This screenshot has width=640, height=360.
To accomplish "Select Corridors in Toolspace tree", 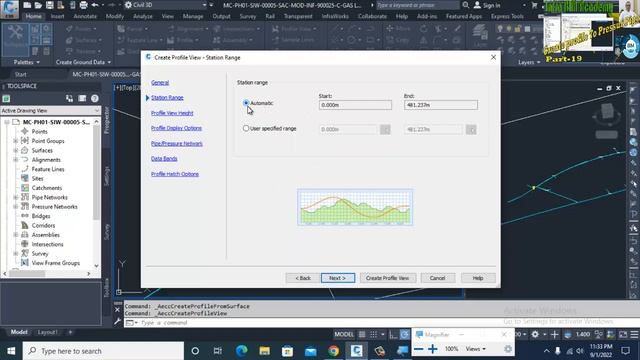I will point(43,225).
